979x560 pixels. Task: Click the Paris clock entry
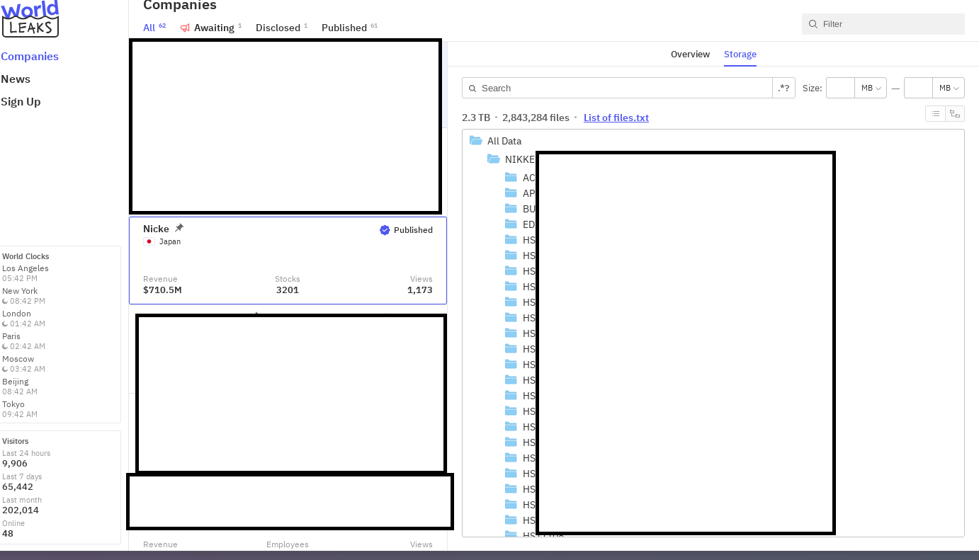tap(23, 341)
